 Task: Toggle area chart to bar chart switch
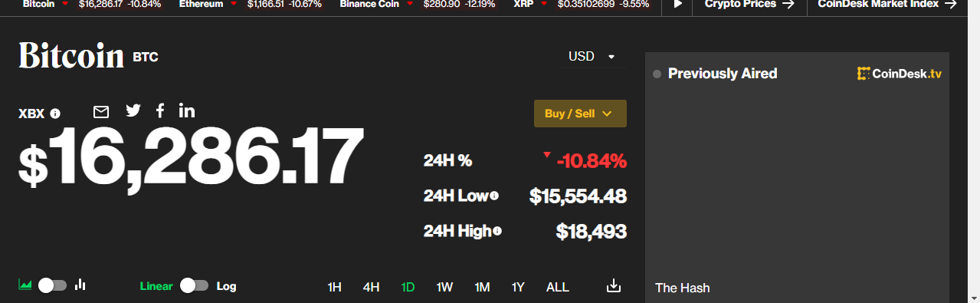52,285
